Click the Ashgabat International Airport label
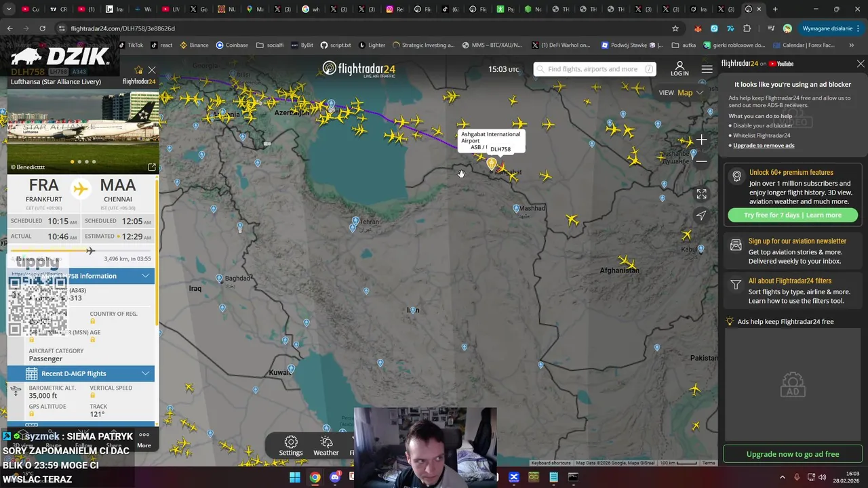 [490, 137]
